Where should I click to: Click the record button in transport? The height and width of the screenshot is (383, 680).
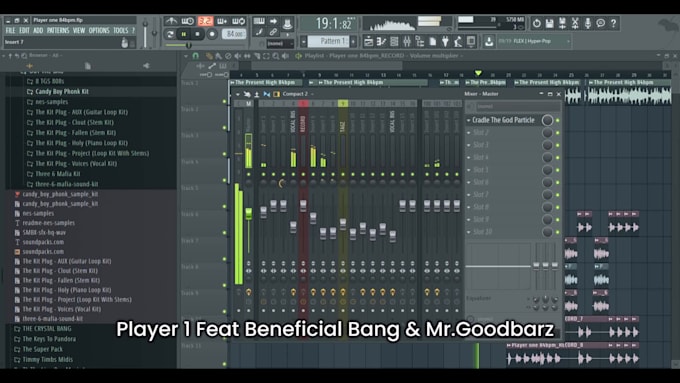pos(212,34)
